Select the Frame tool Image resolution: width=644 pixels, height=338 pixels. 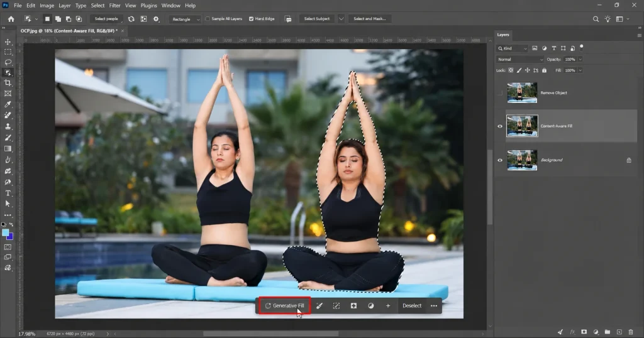[8, 94]
